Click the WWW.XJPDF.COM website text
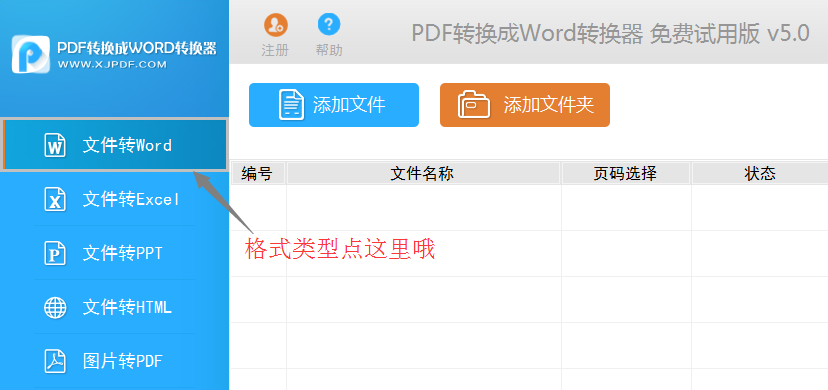 [112, 65]
